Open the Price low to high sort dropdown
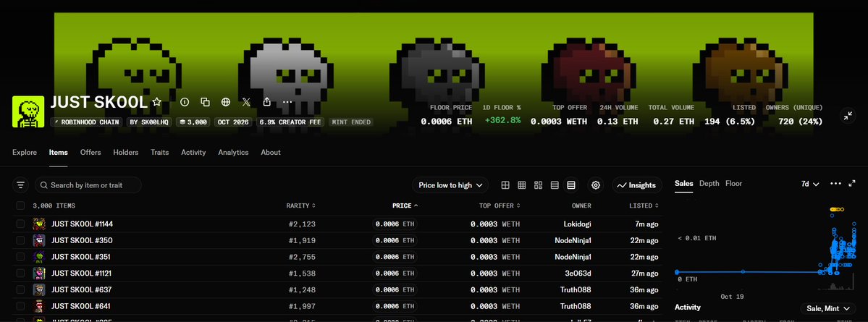The width and height of the screenshot is (868, 322). click(450, 185)
